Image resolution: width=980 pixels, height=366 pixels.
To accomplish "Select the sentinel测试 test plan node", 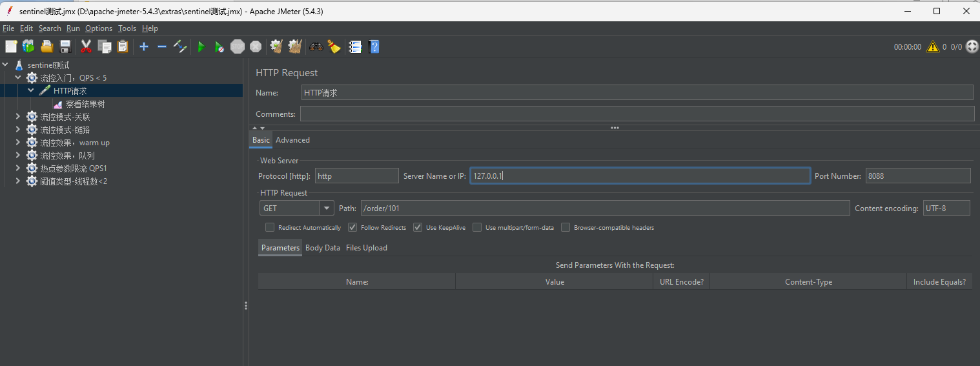I will coord(48,65).
